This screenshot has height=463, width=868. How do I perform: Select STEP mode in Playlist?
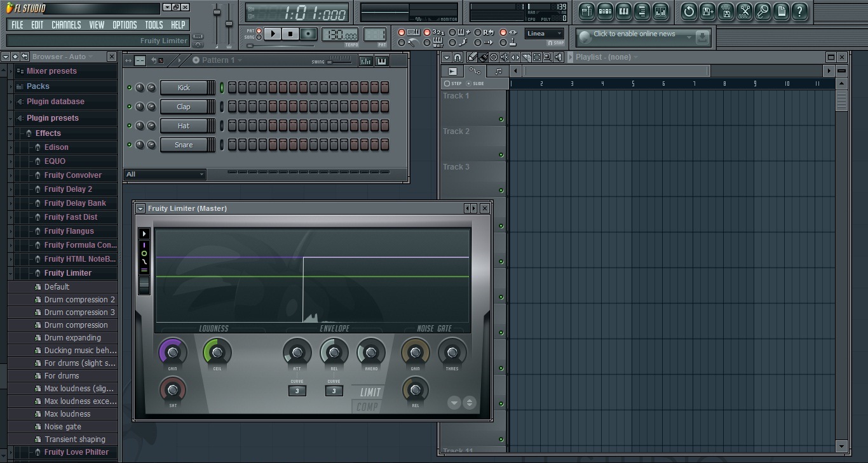coord(453,83)
